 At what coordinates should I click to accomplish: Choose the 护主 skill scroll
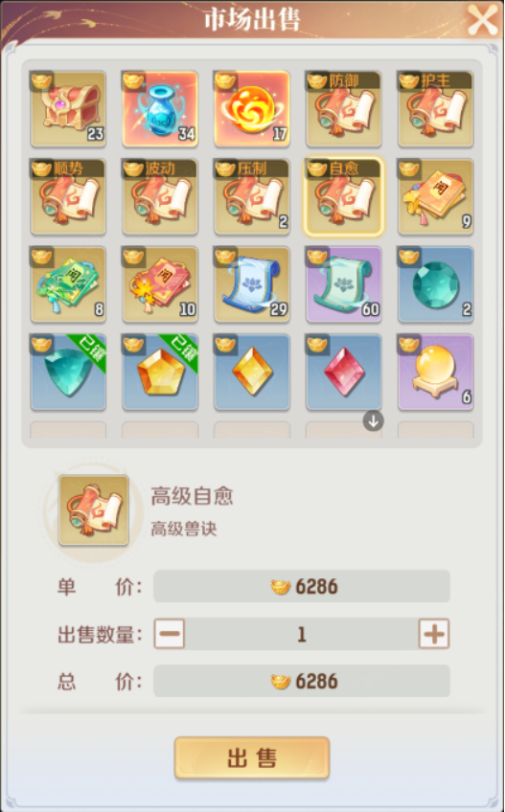coord(435,109)
